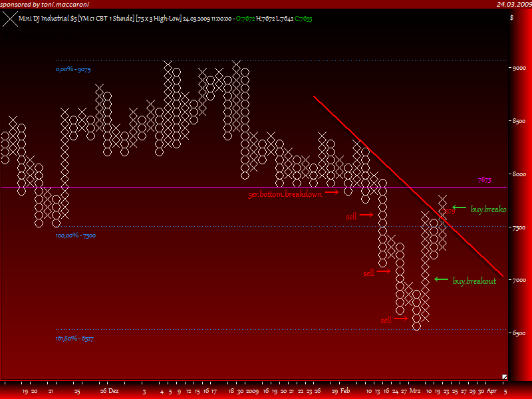Click the 5er.bottom.breakdown annotation text
The height and width of the screenshot is (399, 532).
point(285,194)
